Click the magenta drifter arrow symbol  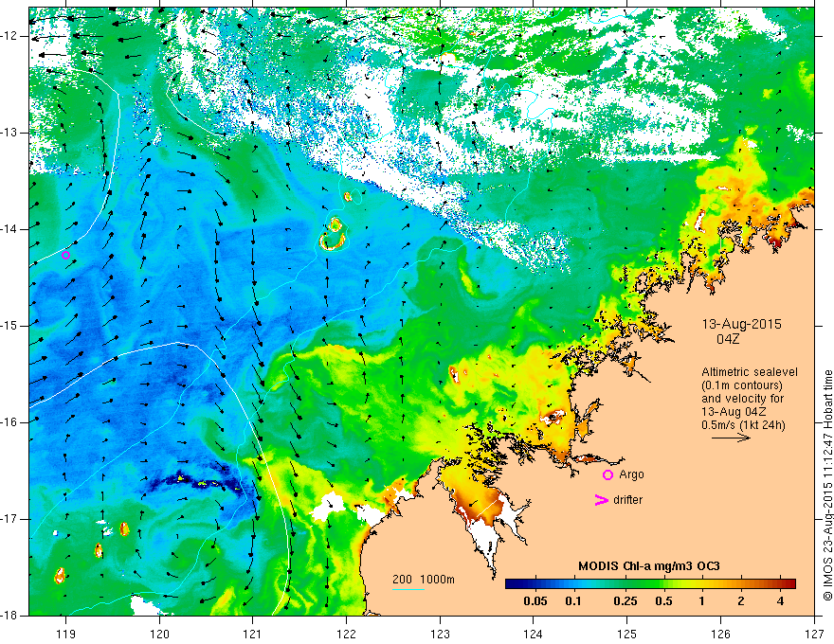point(601,500)
